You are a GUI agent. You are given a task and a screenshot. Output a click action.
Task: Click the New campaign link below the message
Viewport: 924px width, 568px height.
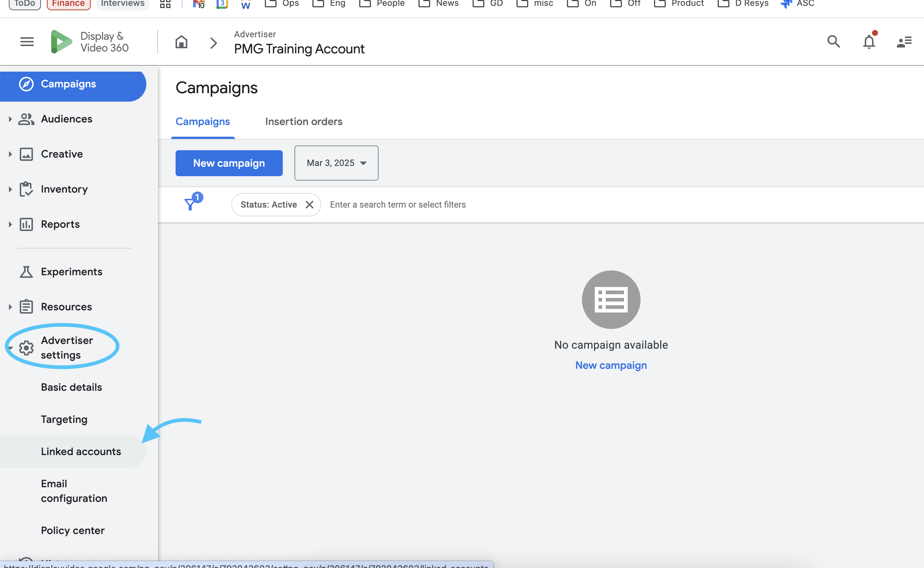pyautogui.click(x=611, y=365)
